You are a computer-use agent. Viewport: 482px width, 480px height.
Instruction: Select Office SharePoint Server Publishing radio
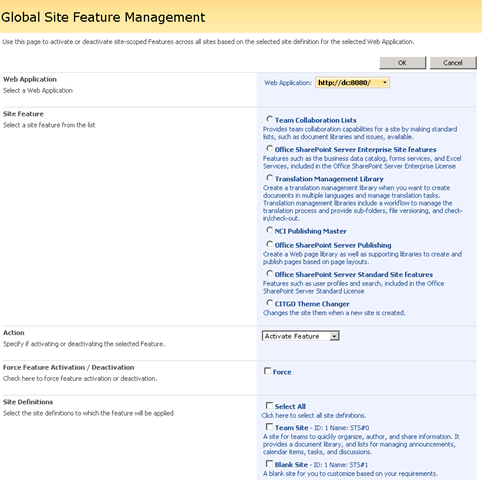click(269, 244)
